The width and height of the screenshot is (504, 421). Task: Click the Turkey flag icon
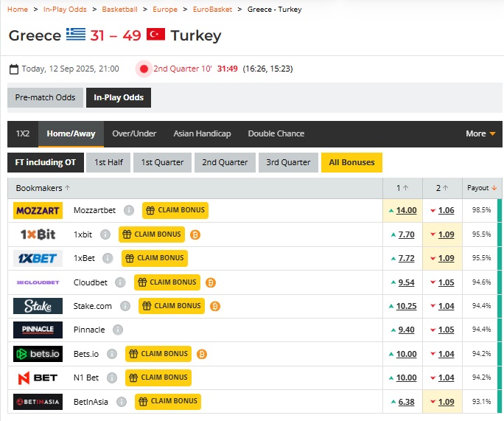tap(155, 35)
